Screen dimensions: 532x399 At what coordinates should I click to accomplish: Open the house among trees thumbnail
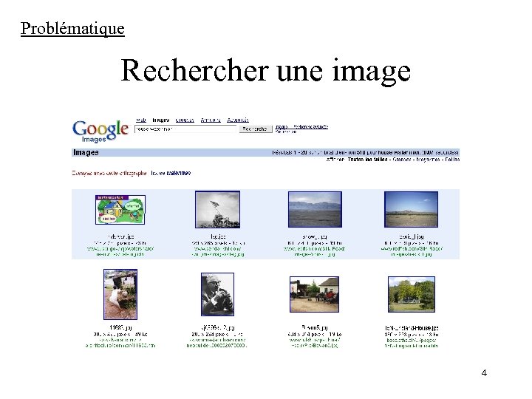click(412, 294)
